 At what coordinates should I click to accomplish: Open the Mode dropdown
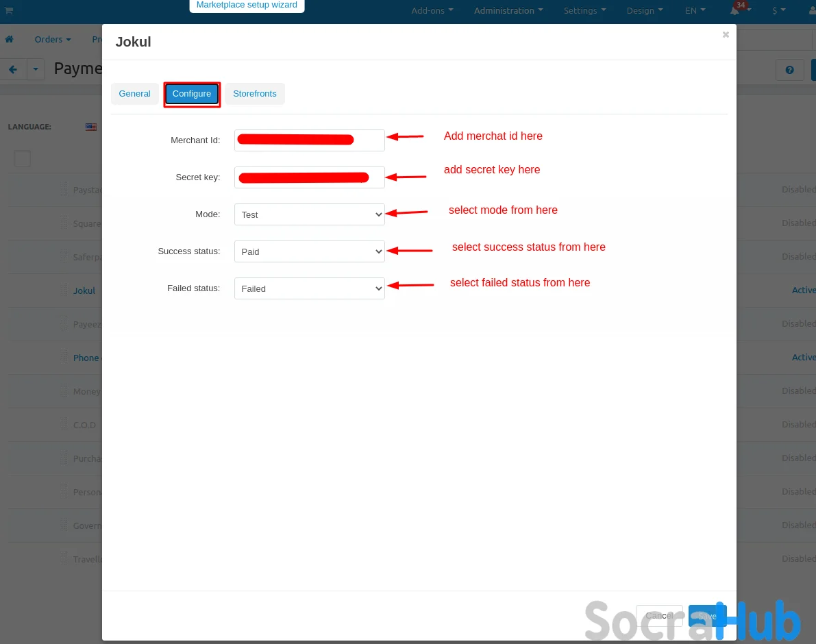pyautogui.click(x=309, y=214)
